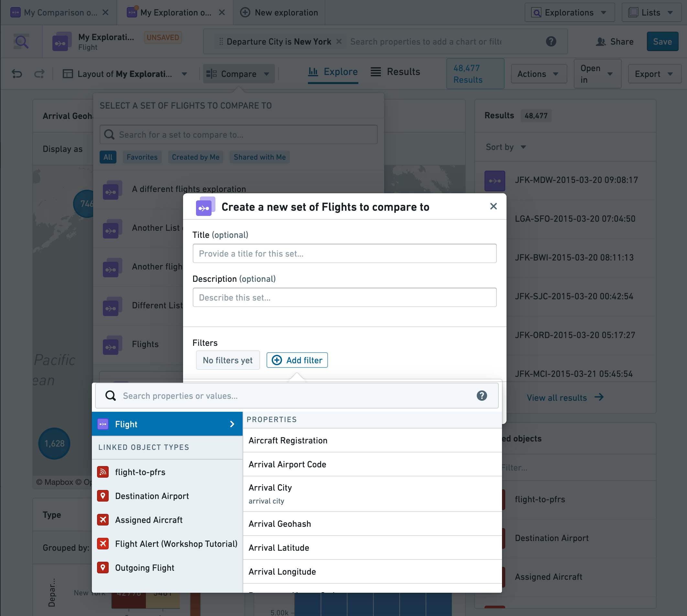Click the Share button

615,41
